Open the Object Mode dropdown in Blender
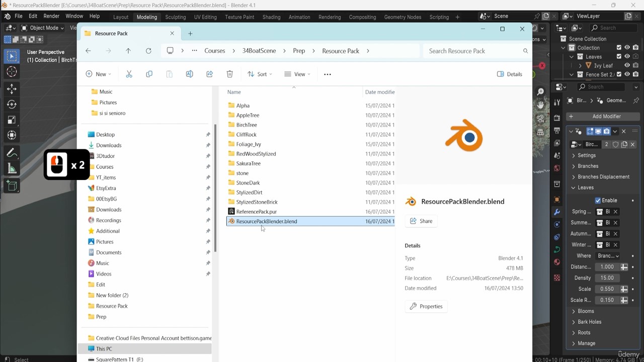The image size is (644, 362). 42,28
